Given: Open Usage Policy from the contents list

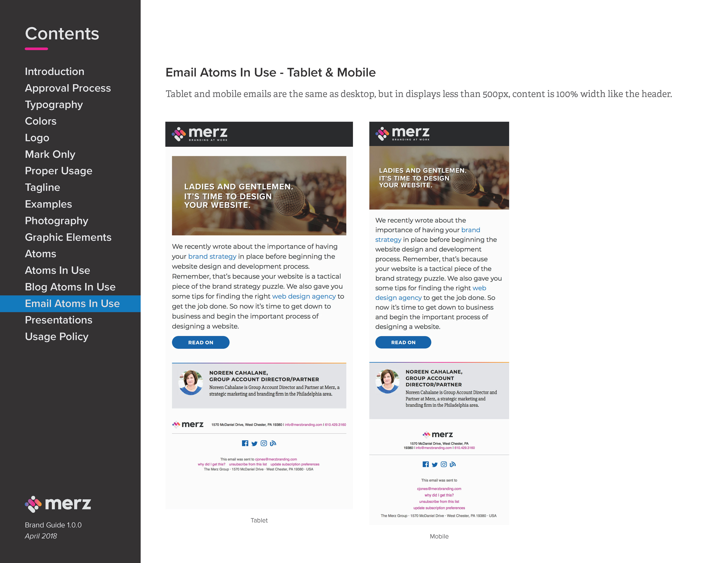Looking at the screenshot, I should tap(57, 337).
